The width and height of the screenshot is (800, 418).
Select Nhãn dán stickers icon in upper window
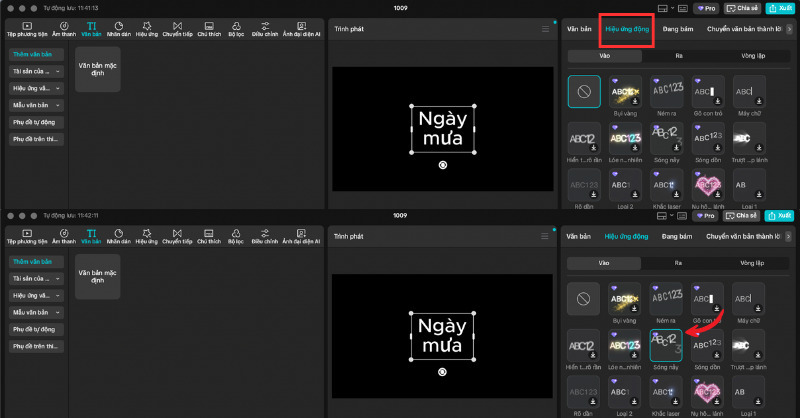click(118, 29)
